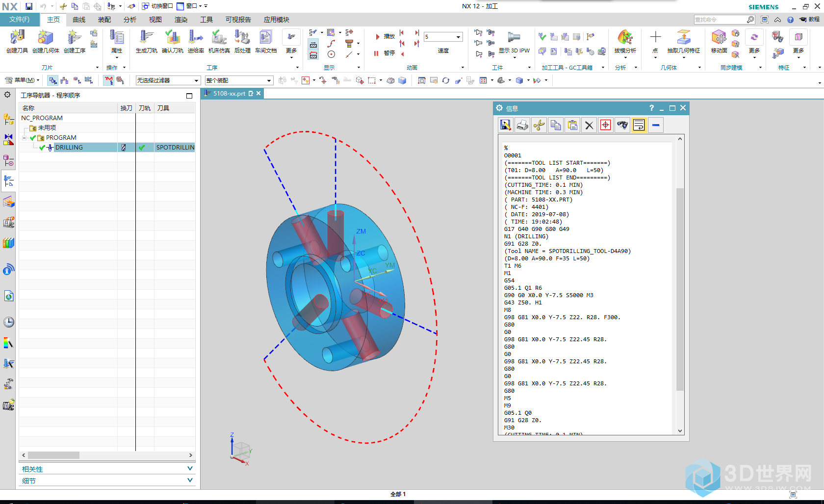Open the Attributes (属性) tool
The image size is (824, 504).
(x=117, y=38)
